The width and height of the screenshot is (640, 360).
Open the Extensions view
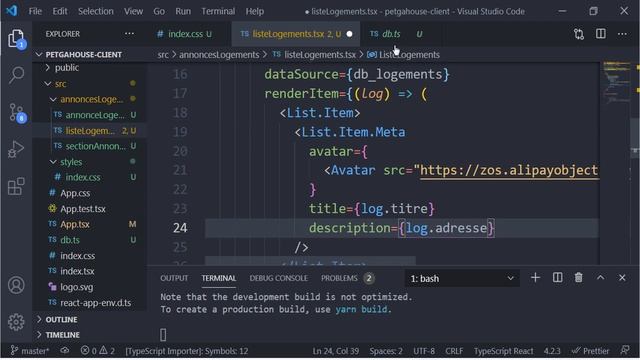coord(16,187)
